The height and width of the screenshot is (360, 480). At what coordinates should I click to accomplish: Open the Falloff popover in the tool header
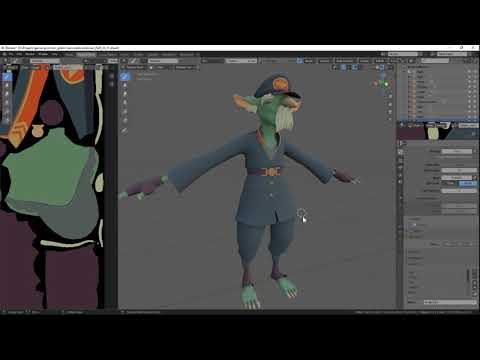380,61
